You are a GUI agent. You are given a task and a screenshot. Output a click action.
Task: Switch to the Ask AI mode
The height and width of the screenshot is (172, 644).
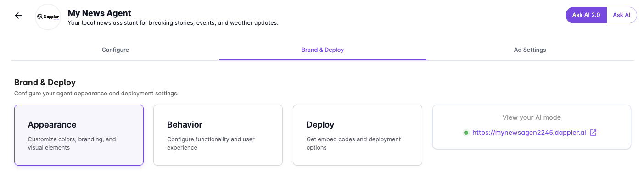622,15
